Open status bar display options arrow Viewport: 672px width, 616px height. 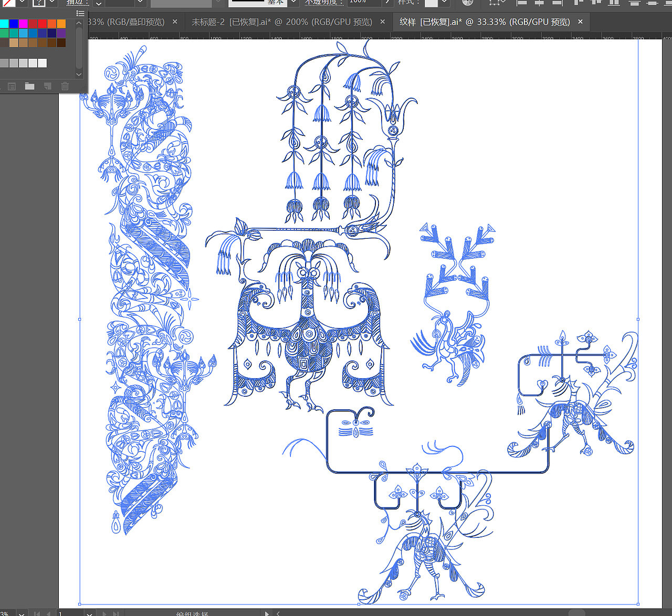coord(267,613)
